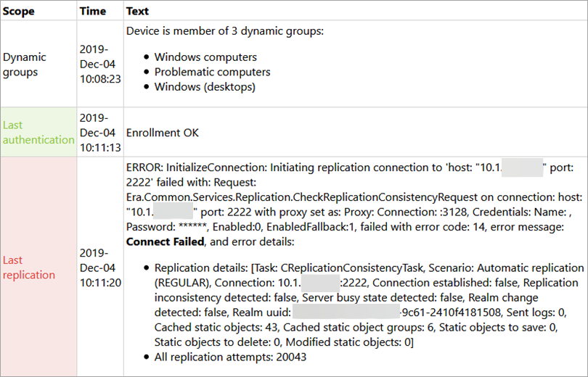Click the Replication details bullet text
588x377 pixels.
pos(369,305)
